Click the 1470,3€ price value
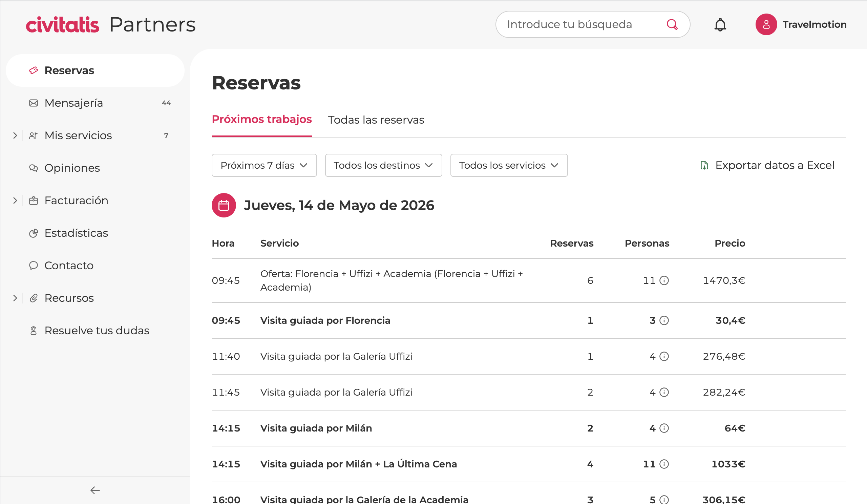 (x=724, y=281)
